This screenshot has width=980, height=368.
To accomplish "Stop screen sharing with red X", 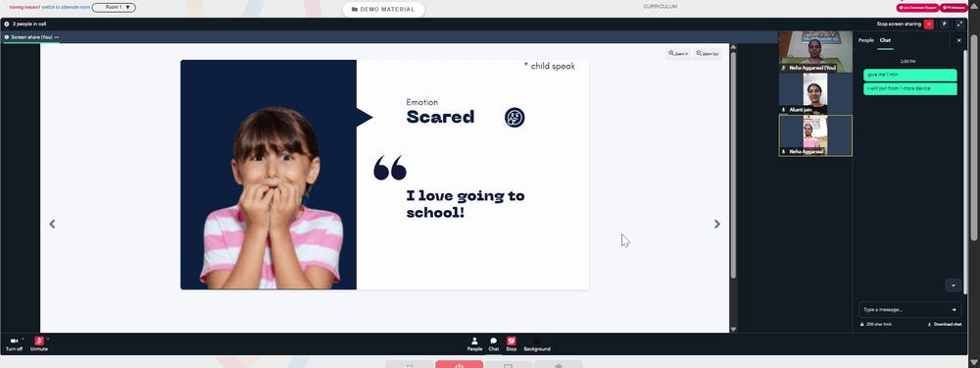I will tap(929, 24).
